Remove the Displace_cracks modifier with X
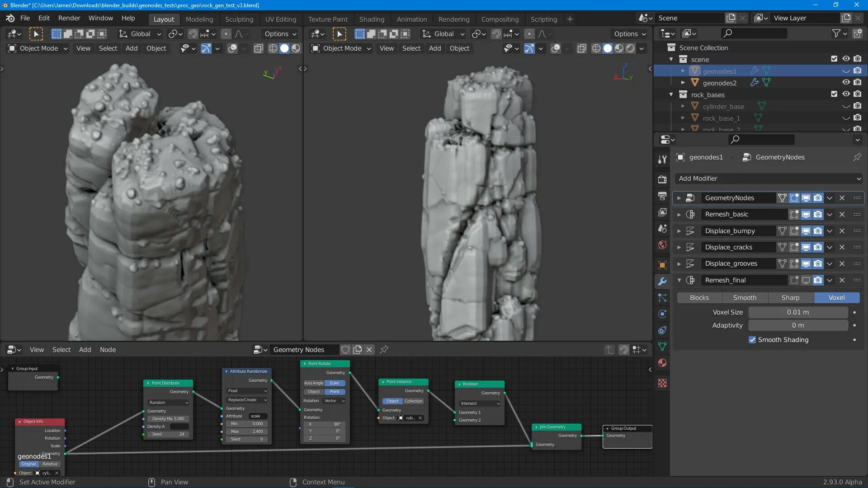The image size is (868, 488). click(x=842, y=247)
